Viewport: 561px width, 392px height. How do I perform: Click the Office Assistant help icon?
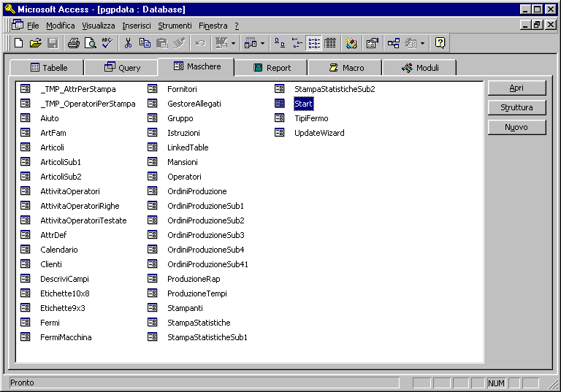click(440, 43)
